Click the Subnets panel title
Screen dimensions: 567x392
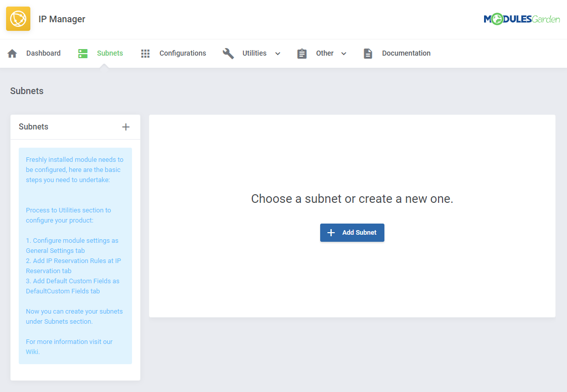click(x=33, y=126)
